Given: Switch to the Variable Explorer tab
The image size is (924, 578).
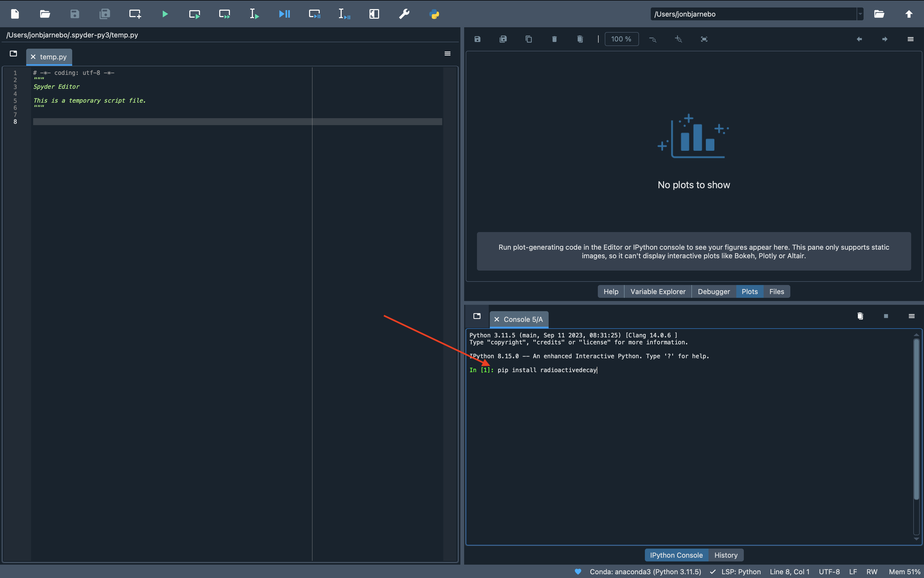Looking at the screenshot, I should coord(657,291).
